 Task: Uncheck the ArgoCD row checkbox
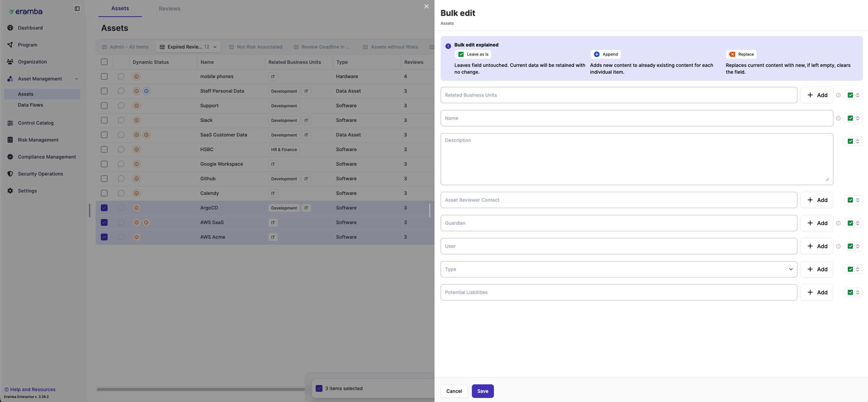tap(104, 208)
